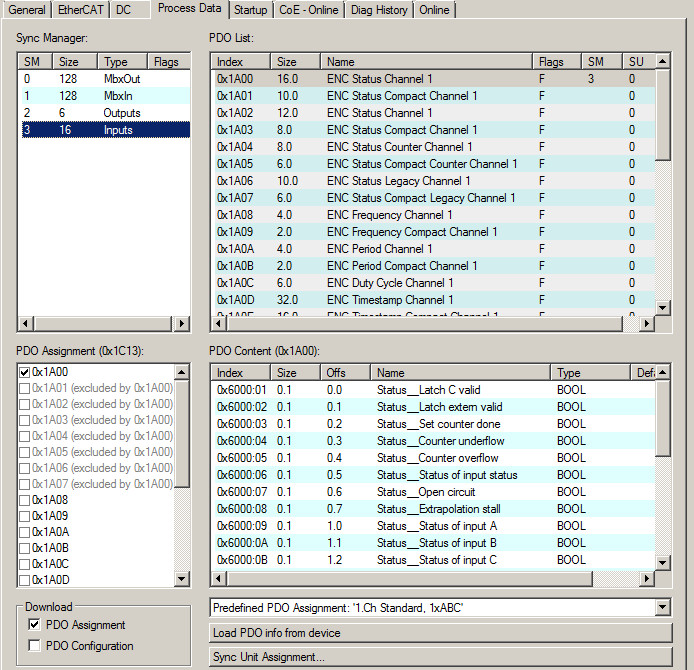This screenshot has height=670, width=694.
Task: Click PDO List Index column header
Action: pyautogui.click(x=240, y=62)
